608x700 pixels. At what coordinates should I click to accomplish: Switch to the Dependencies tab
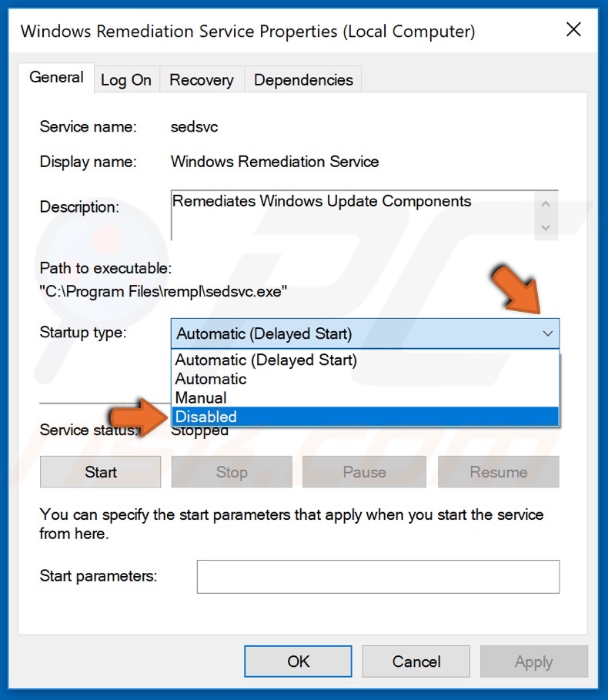[x=302, y=79]
